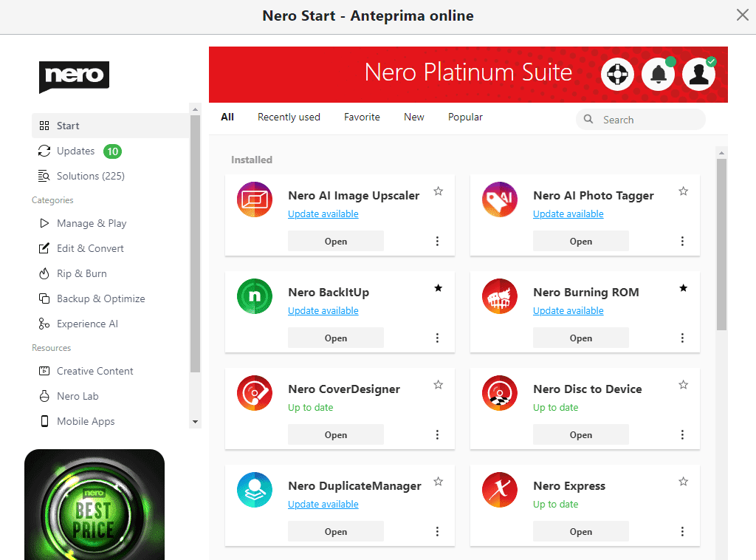Switch to the Popular tab
The image size is (756, 560).
465,117
